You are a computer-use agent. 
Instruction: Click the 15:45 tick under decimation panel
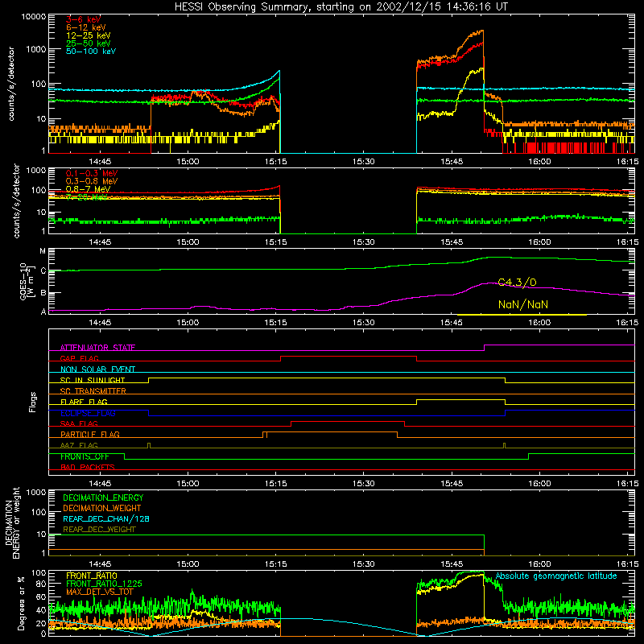tap(452, 564)
